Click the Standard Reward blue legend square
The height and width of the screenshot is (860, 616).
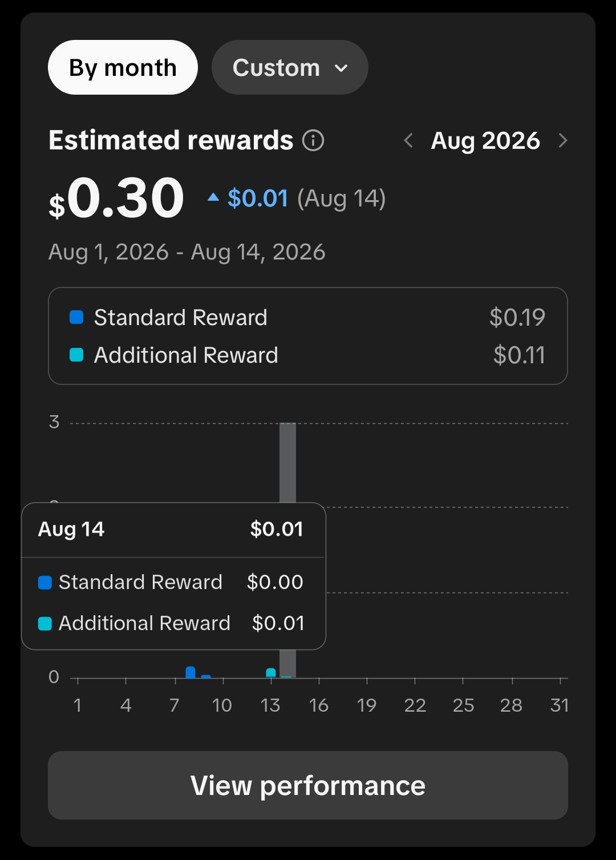tap(76, 317)
